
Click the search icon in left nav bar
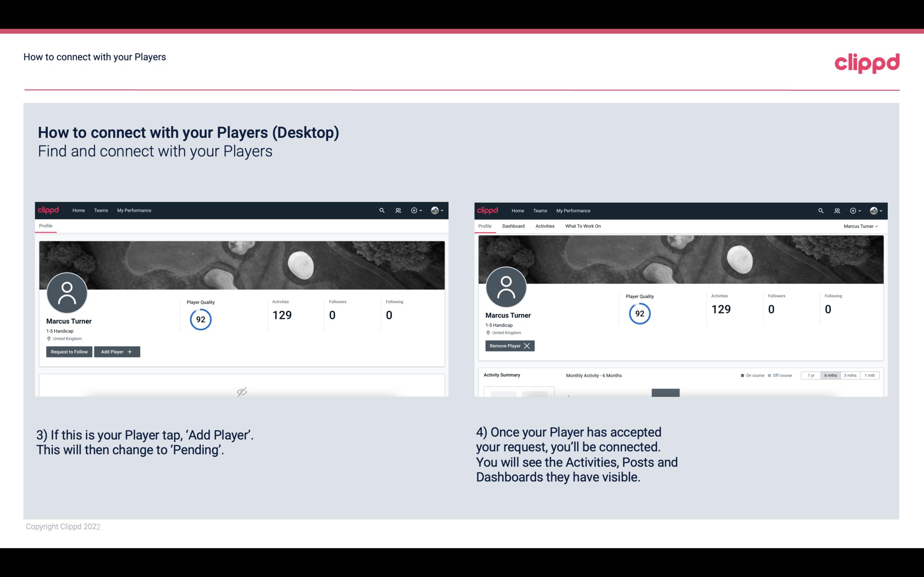point(381,211)
